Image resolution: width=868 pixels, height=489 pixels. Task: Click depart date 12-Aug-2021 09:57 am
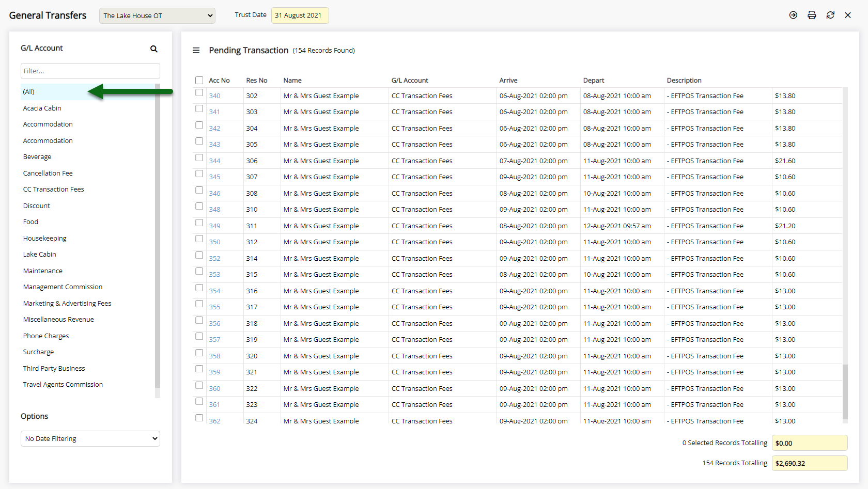point(617,226)
